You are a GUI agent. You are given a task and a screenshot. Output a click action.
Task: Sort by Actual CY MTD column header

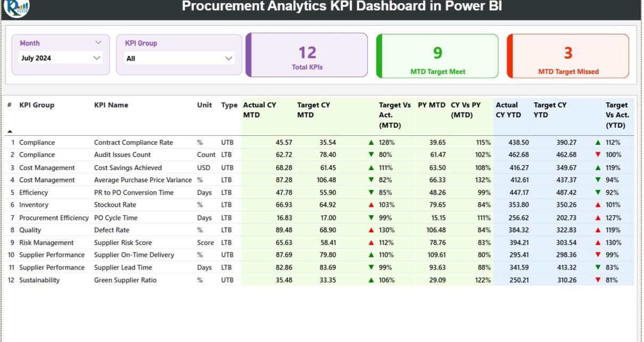click(x=260, y=110)
